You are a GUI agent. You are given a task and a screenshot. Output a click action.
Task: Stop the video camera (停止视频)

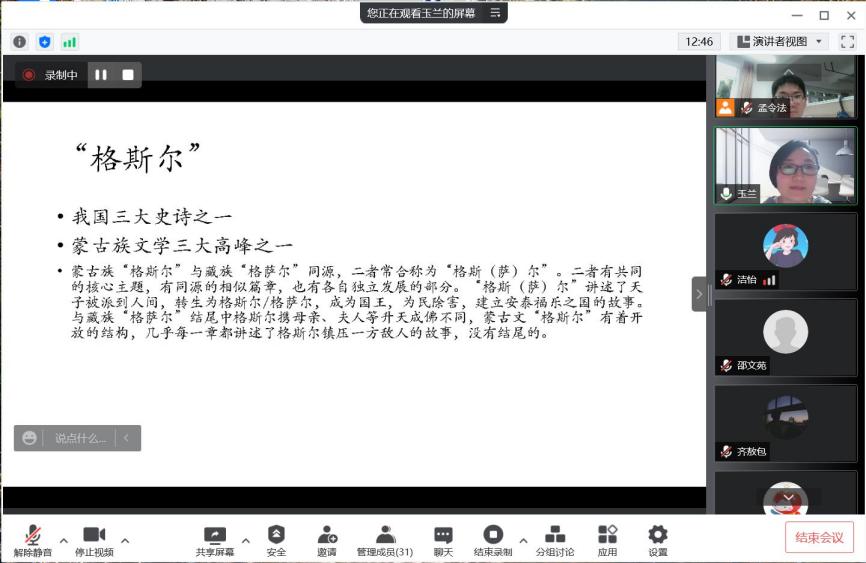click(x=94, y=540)
